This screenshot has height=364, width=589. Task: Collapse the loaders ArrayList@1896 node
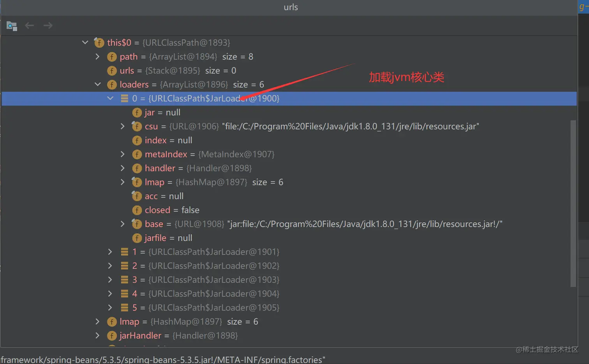click(x=98, y=84)
